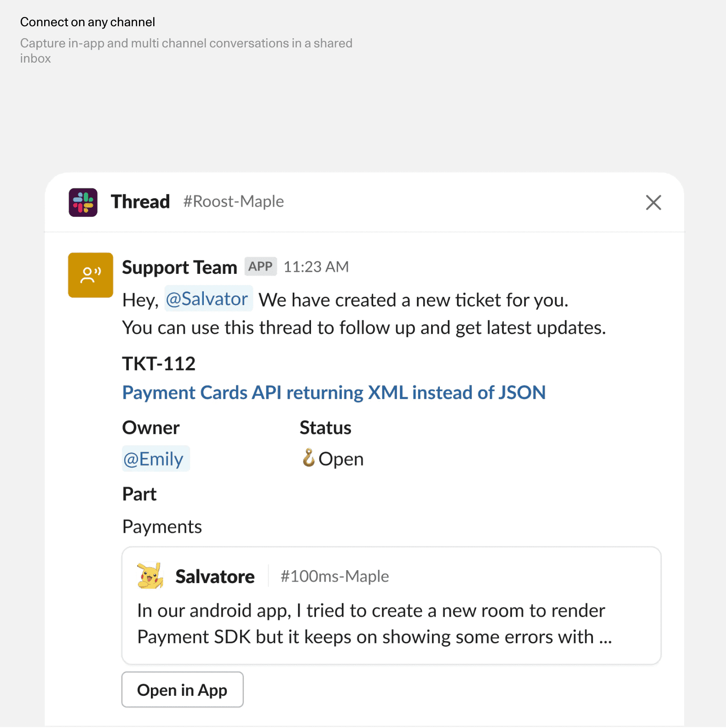Open the @Salvator mention
The height and width of the screenshot is (728, 726).
tap(208, 299)
